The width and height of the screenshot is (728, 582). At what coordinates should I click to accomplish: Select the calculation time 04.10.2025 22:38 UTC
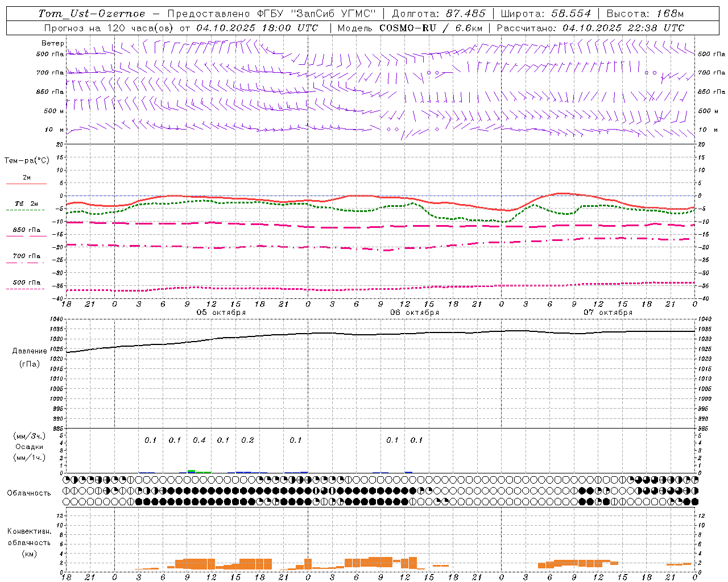coord(623,28)
